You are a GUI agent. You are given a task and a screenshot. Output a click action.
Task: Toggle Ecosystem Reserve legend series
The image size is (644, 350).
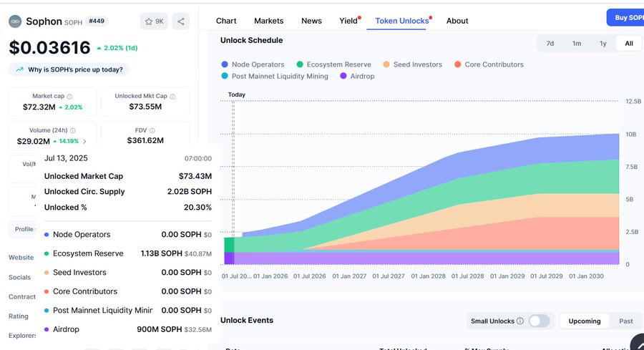coord(333,64)
